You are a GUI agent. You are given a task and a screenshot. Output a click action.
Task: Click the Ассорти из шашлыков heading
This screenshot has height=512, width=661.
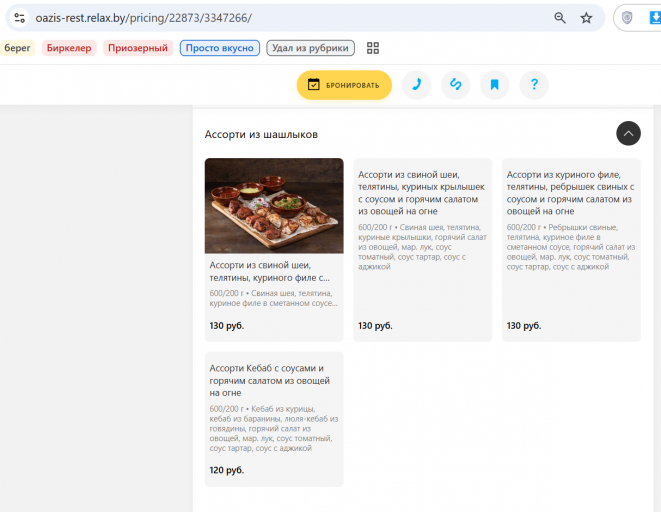(x=261, y=134)
